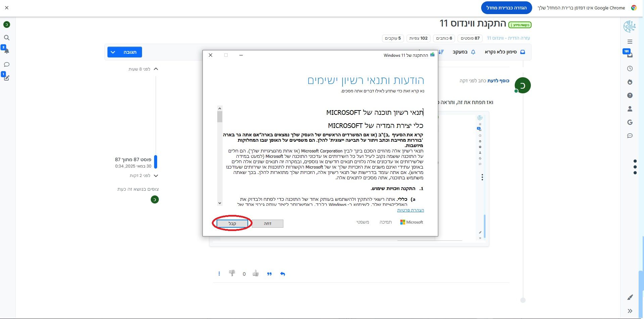Open the chats speech bubble icon
The width and height of the screenshot is (644, 319).
[x=7, y=64]
